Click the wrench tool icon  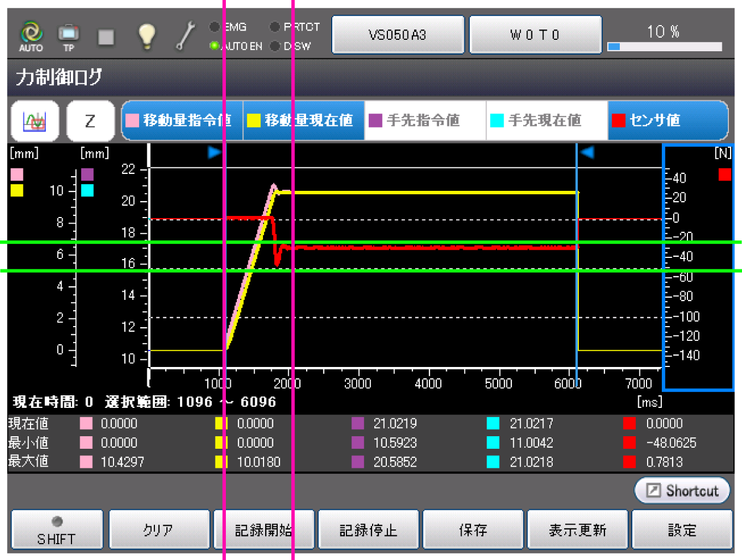click(185, 36)
